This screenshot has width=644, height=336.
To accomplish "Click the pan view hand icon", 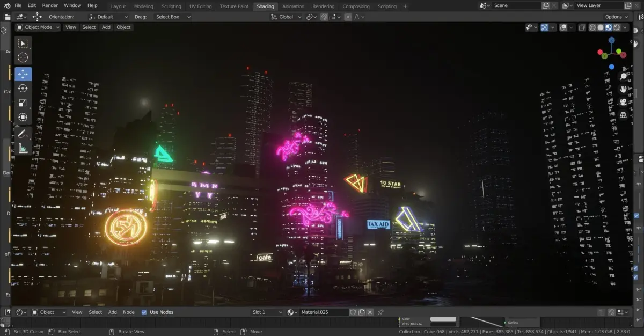I will (x=623, y=89).
